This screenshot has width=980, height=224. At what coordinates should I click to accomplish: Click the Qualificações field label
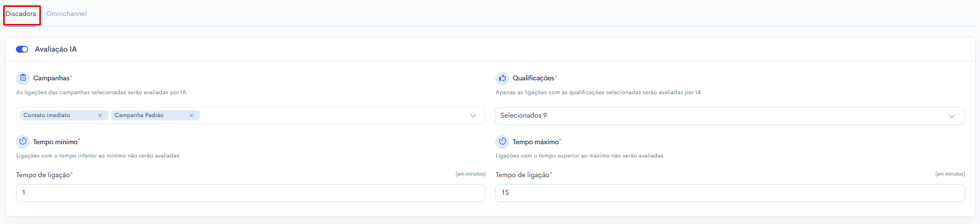click(x=533, y=78)
